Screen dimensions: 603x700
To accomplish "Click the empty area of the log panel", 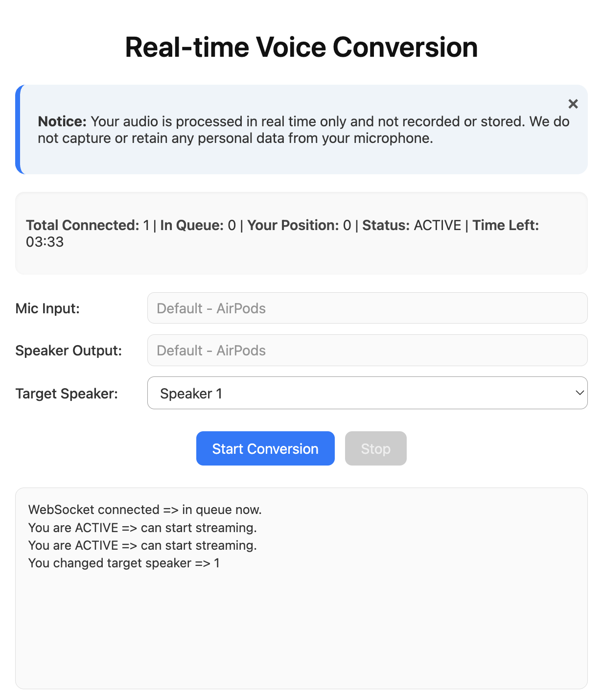I will [x=301, y=631].
